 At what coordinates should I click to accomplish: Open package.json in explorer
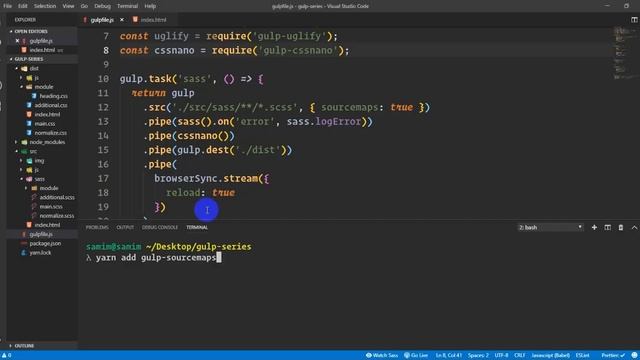(x=45, y=244)
